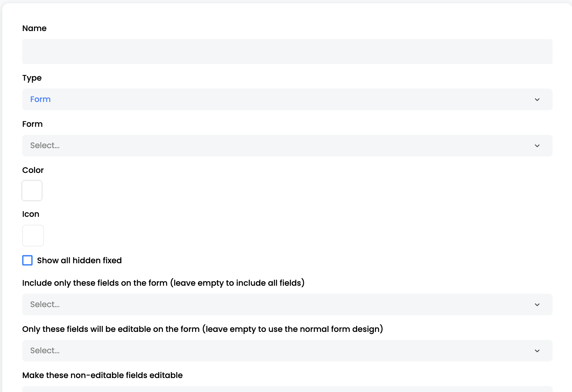The image size is (572, 392).
Task: Click the Name field label
Action: pyautogui.click(x=34, y=28)
